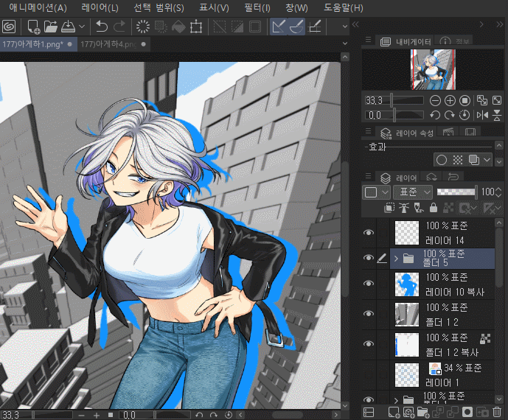
Task: Open the canvas tab list dropdown
Action: (x=345, y=43)
